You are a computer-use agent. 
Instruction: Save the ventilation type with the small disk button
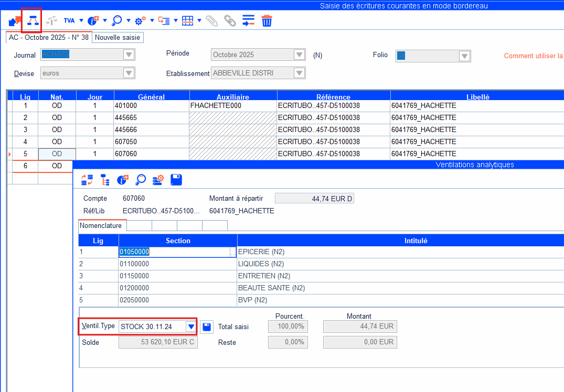coord(207,327)
